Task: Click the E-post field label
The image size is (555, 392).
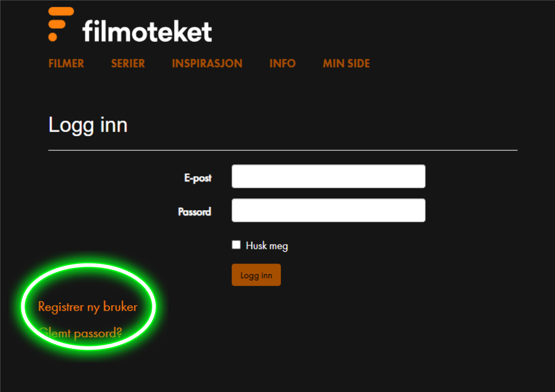Action: point(198,178)
